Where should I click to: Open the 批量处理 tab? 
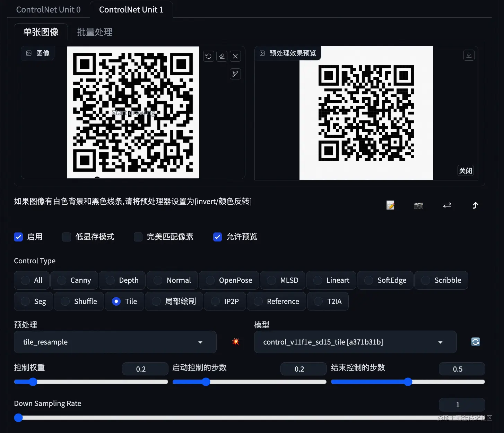coord(95,32)
